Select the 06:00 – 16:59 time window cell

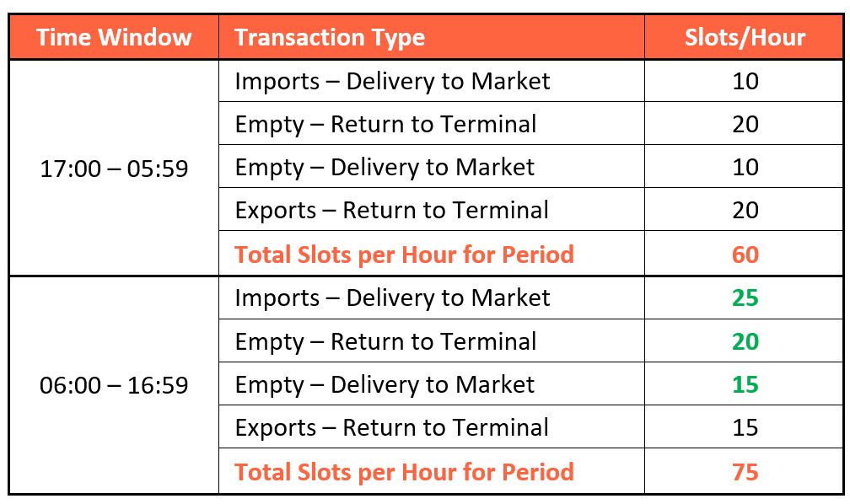point(114,385)
